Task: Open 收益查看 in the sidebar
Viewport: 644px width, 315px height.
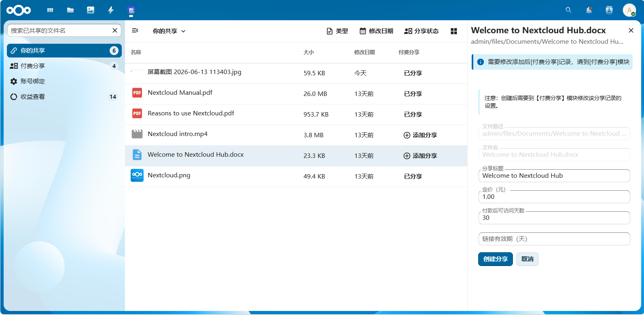Action: [64, 97]
